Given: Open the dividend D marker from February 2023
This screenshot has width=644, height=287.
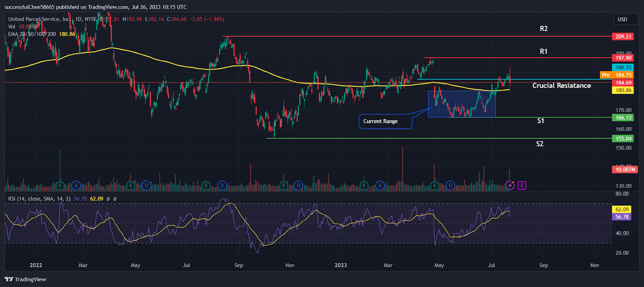Looking at the screenshot, I should 380,186.
